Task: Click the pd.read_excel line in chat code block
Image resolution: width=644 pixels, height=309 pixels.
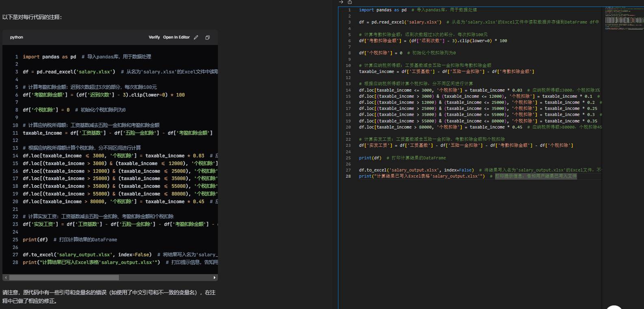Action: 120,72
